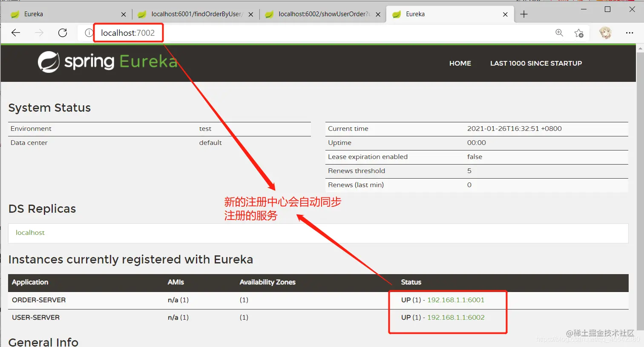644x347 pixels.
Task: Click the Status column header
Action: [x=411, y=282]
